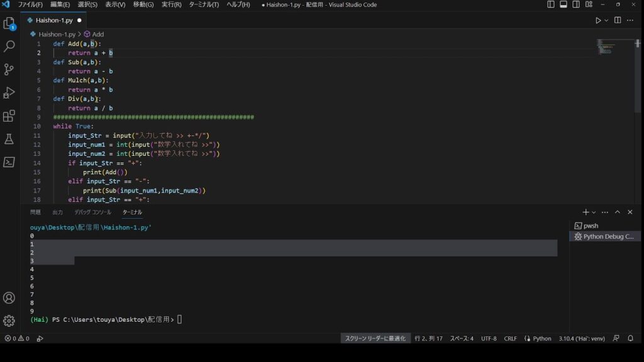Split the editor to the right
Viewport: 644px width, 362px height.
tap(618, 20)
